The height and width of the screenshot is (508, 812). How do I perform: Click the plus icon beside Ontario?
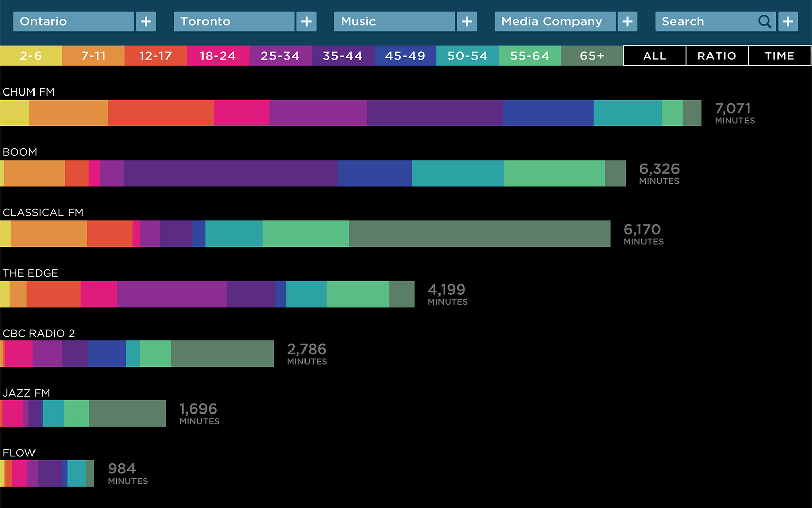146,22
